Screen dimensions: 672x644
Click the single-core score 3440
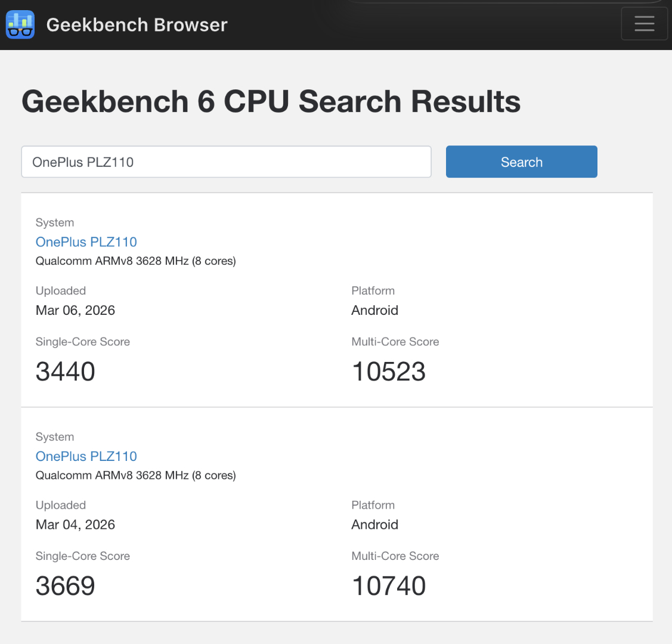[x=66, y=371]
